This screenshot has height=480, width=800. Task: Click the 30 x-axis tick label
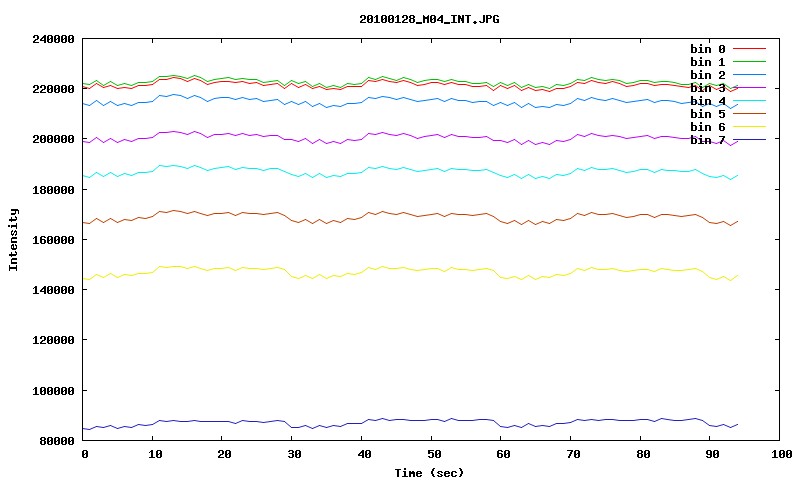pyautogui.click(x=294, y=454)
